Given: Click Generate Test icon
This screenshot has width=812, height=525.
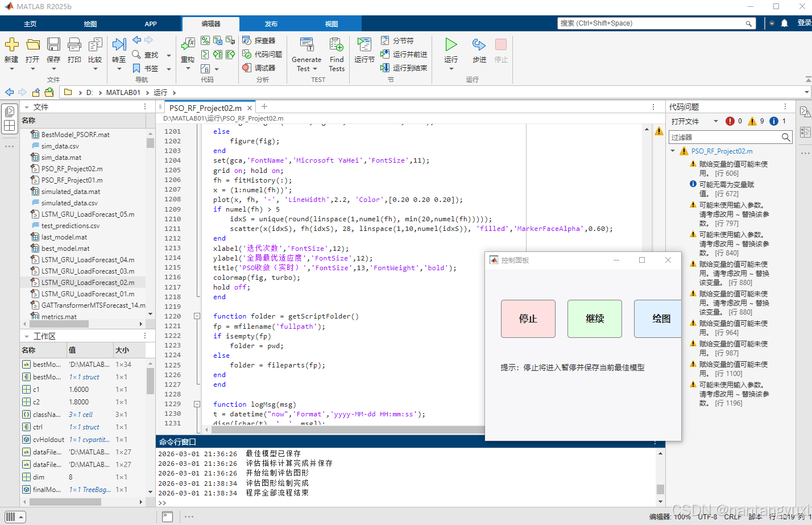Looking at the screenshot, I should tap(306, 44).
